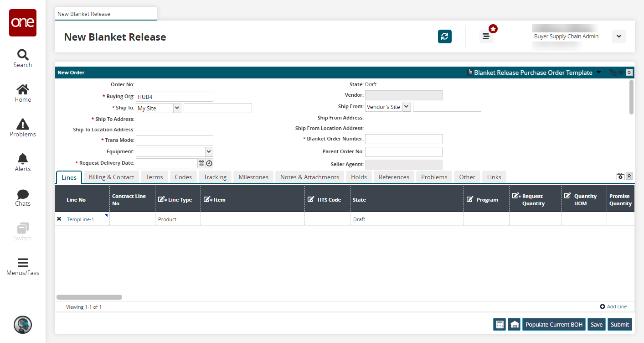Open Problems from the left sidebar

[23, 128]
